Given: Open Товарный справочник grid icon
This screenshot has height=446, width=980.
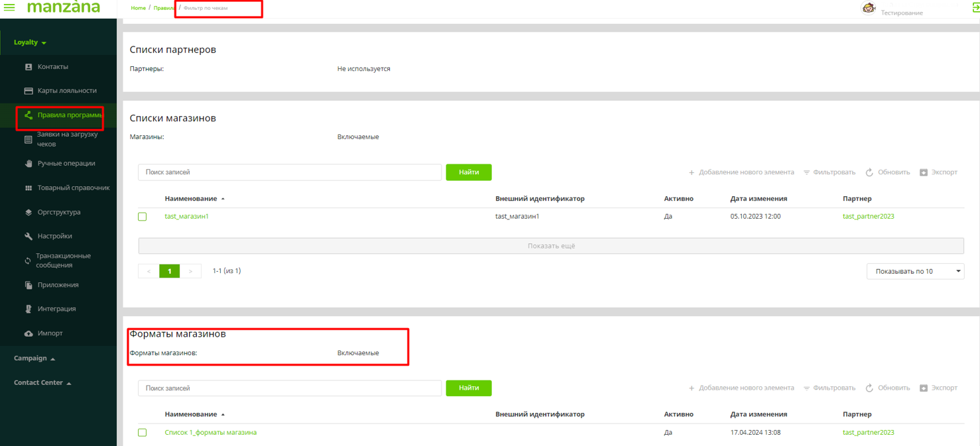Looking at the screenshot, I should point(29,188).
